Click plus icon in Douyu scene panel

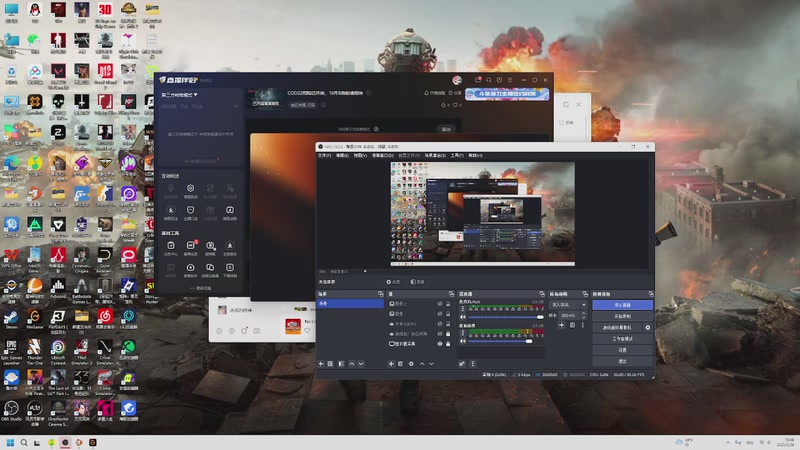pyautogui.click(x=236, y=106)
